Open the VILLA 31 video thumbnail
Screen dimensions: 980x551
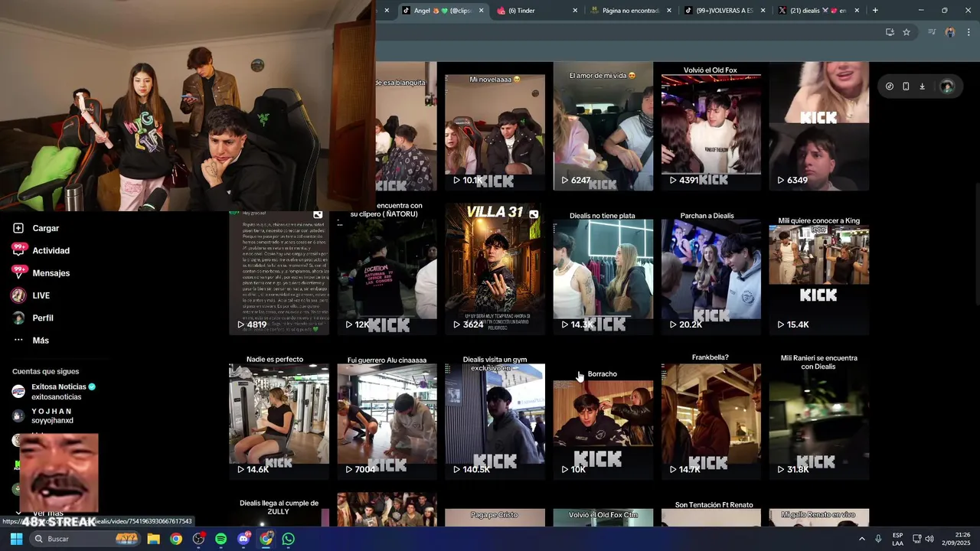[495, 269]
